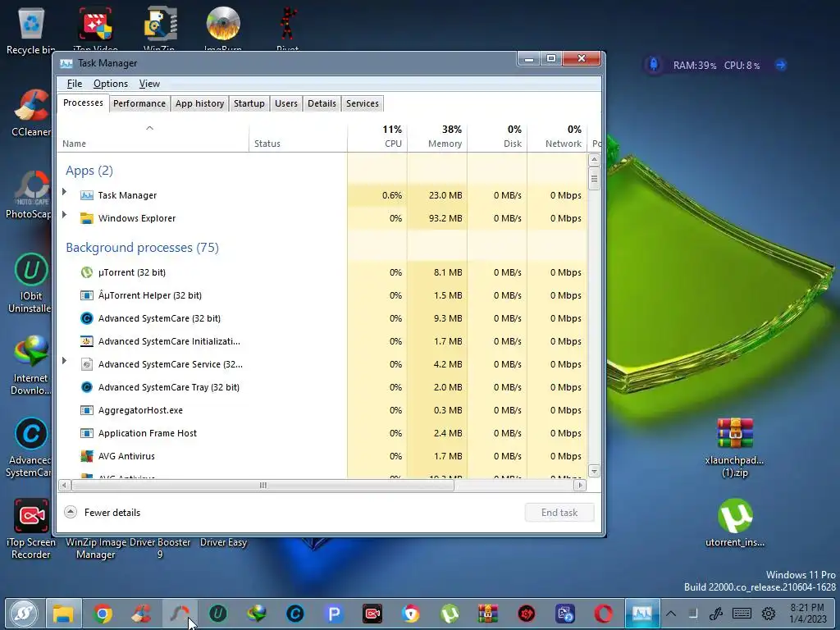This screenshot has height=630, width=840.
Task: Sort by the Name column header
Action: coord(153,137)
